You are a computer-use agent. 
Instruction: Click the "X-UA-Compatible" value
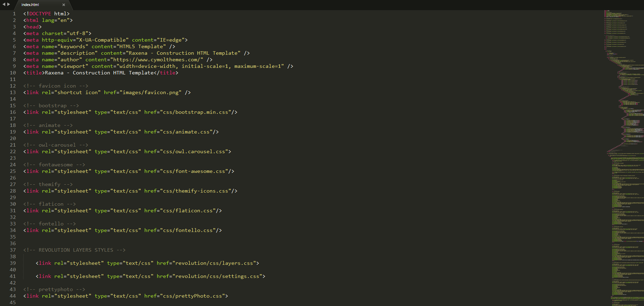[x=102, y=40]
